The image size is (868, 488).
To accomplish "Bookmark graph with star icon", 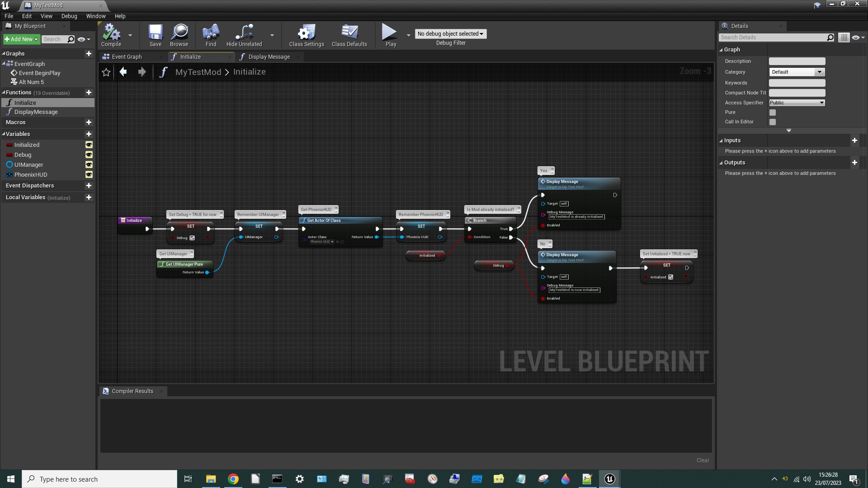I will click(x=106, y=72).
